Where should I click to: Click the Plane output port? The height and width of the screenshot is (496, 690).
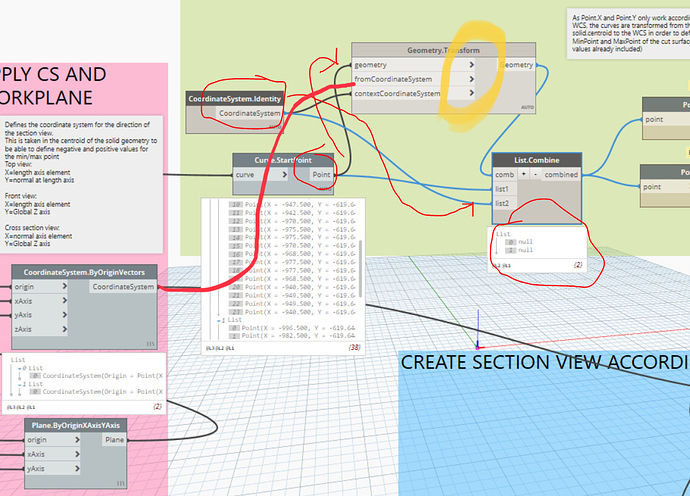tap(114, 440)
